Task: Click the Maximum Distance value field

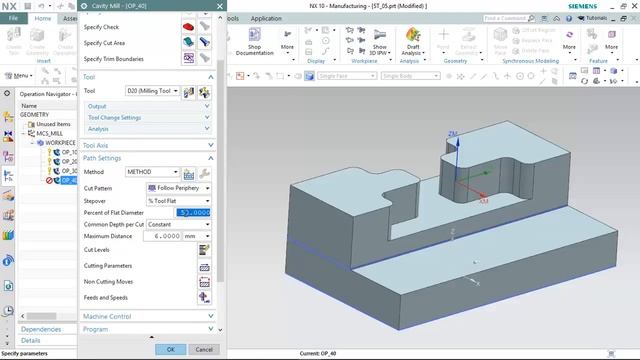Action: click(x=162, y=236)
